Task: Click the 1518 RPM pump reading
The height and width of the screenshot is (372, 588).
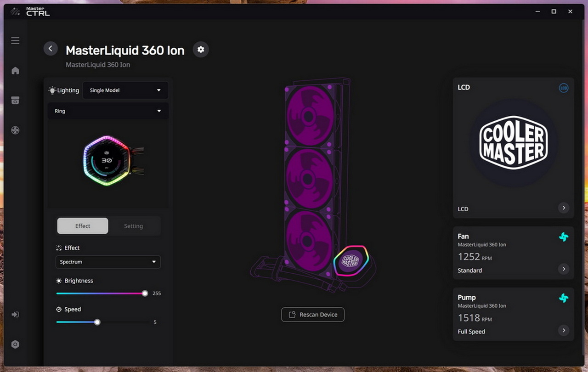Action: 475,318
